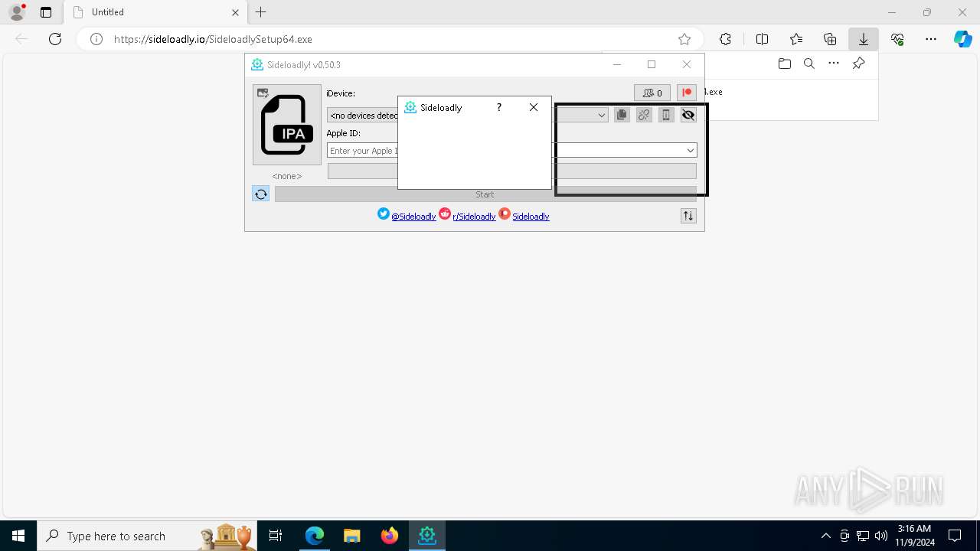Click the address bar URL
The width and height of the screenshot is (980, 551).
(213, 39)
